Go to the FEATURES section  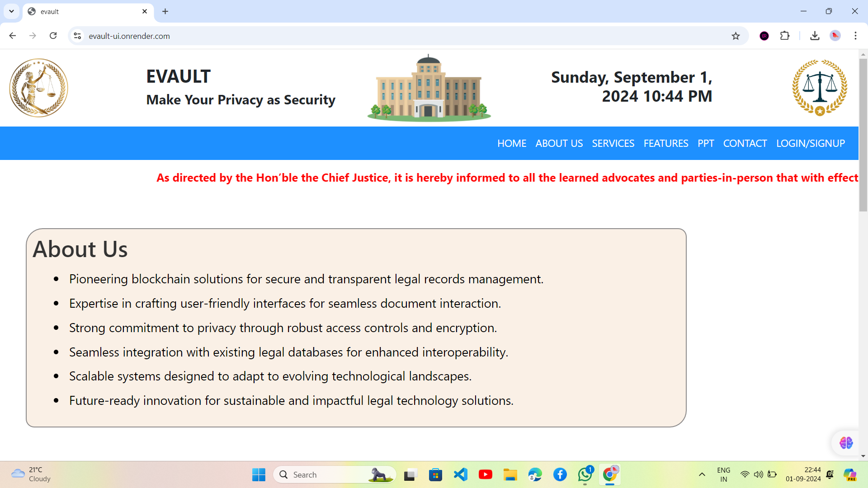pos(666,143)
